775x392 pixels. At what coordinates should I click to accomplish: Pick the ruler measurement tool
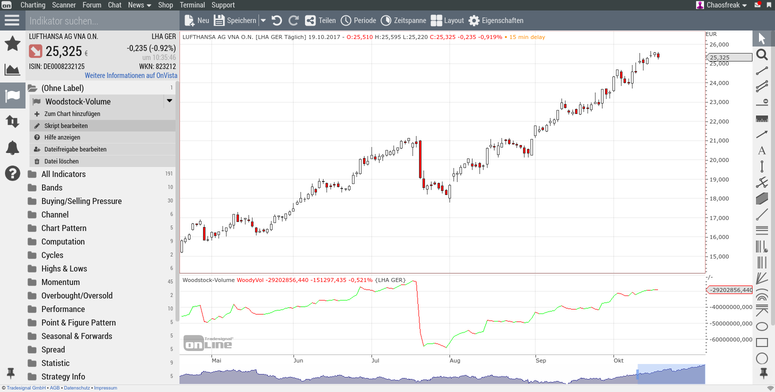click(762, 119)
